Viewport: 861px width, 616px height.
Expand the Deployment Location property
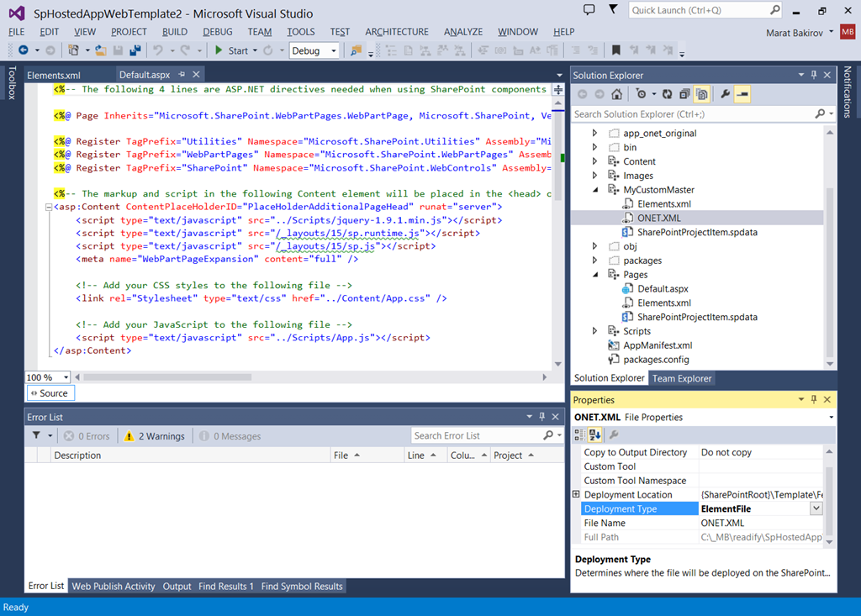(576, 494)
